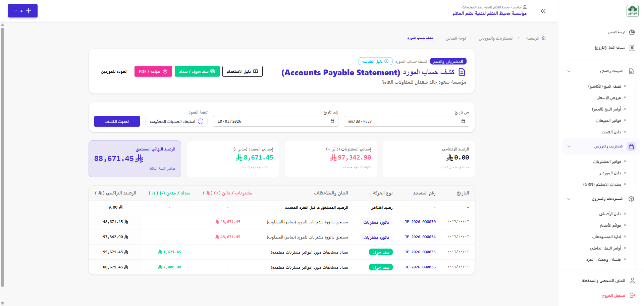Click the الرصيد النهائي المستحق summary card

(135, 159)
